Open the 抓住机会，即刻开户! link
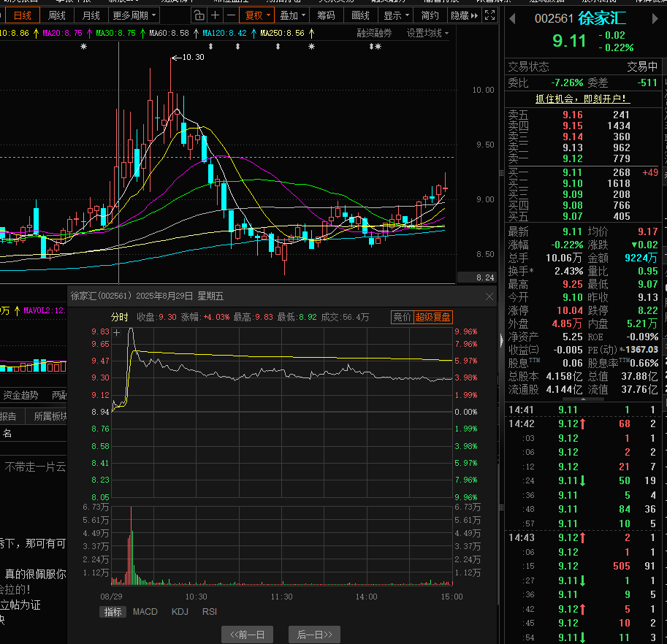Image resolution: width=667 pixels, height=644 pixels. tap(582, 99)
